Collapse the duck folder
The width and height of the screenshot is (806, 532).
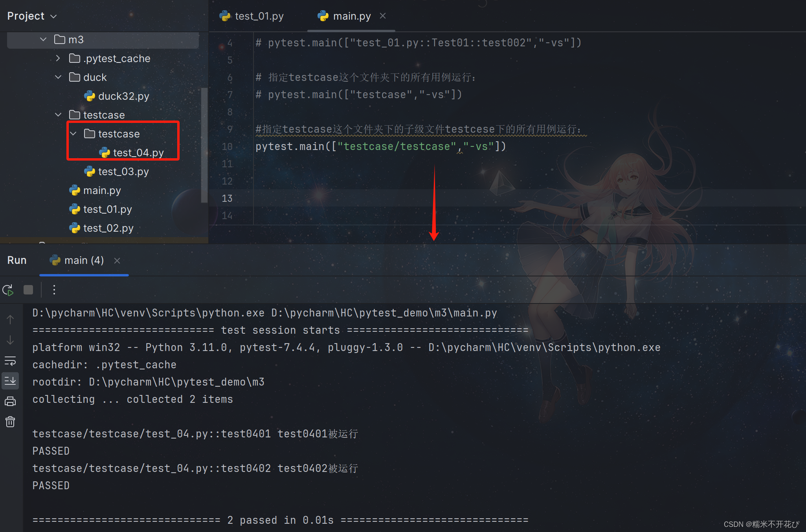58,77
